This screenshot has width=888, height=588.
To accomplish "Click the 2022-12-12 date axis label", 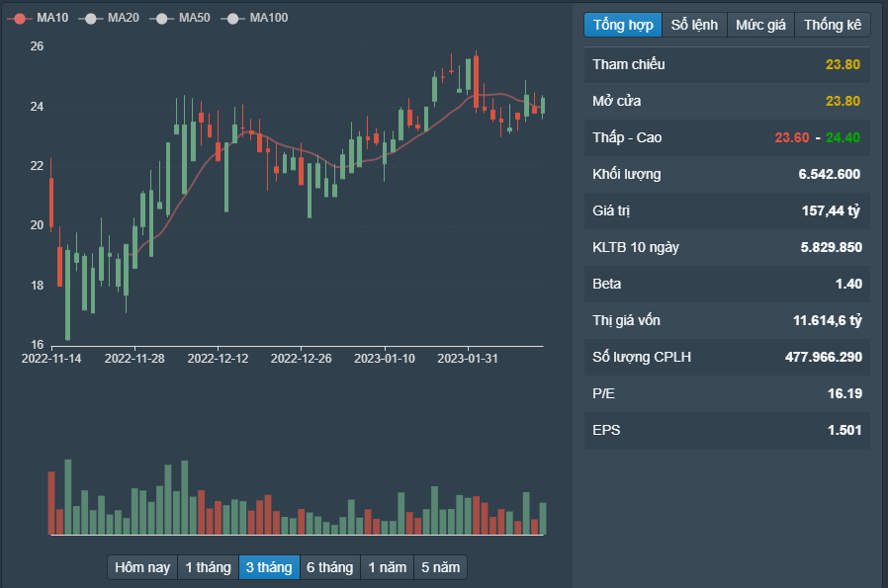I will click(x=218, y=359).
